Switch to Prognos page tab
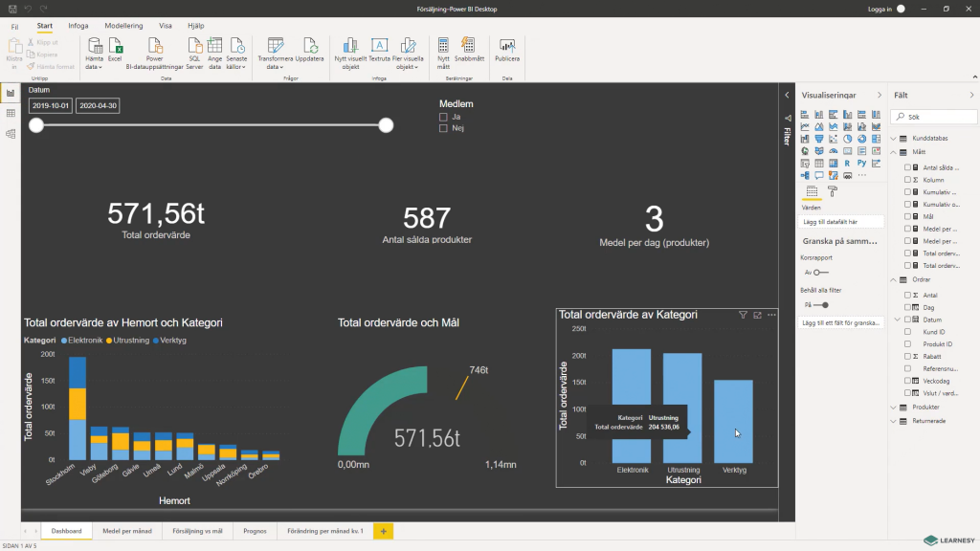Viewport: 980px width, 551px height. pos(255,531)
